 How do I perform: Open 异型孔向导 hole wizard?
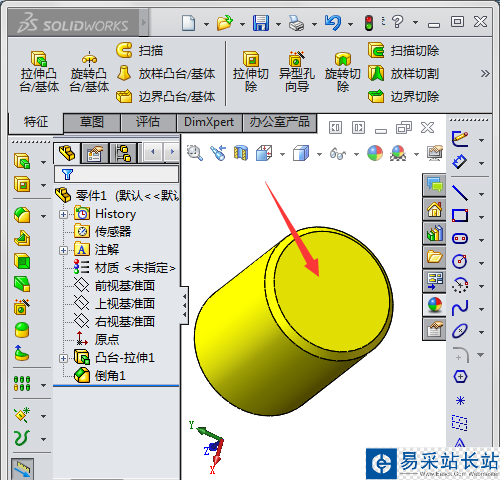pyautogui.click(x=297, y=72)
